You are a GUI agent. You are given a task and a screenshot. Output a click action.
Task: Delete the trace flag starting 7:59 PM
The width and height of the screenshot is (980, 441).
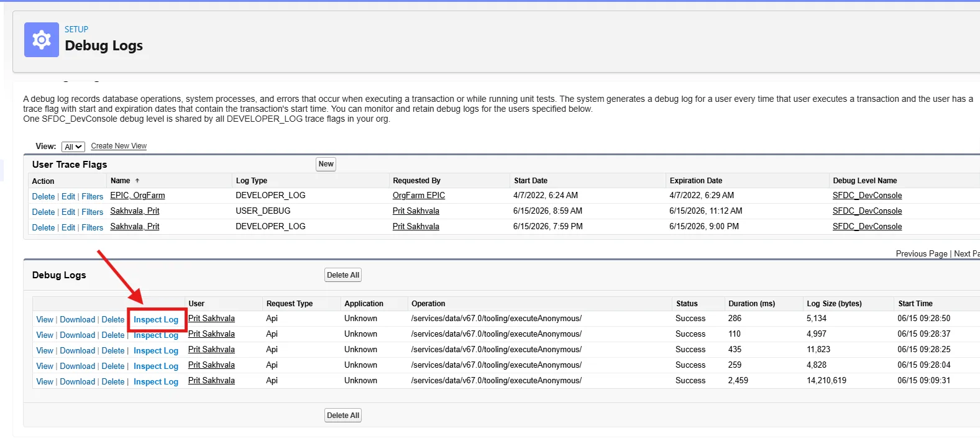click(44, 227)
